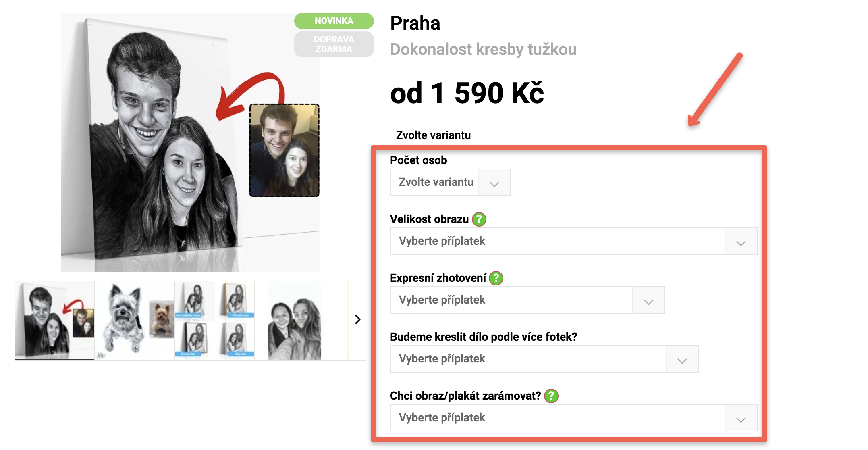Open help icon next to Velikost obrazu
The image size is (868, 450).
(479, 219)
